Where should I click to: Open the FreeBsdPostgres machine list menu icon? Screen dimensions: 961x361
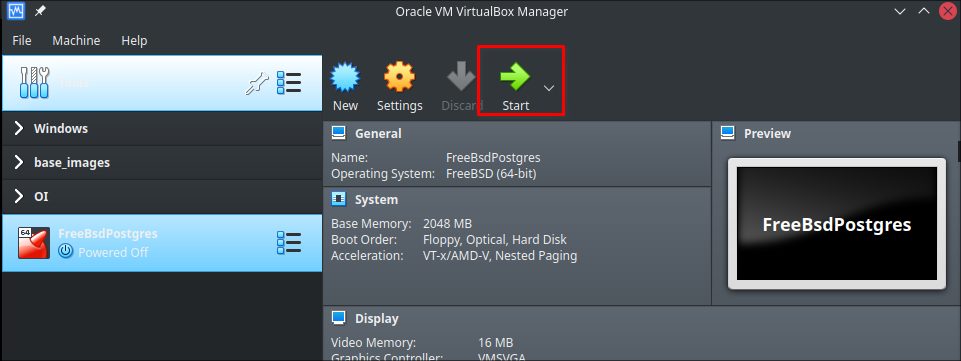[289, 243]
